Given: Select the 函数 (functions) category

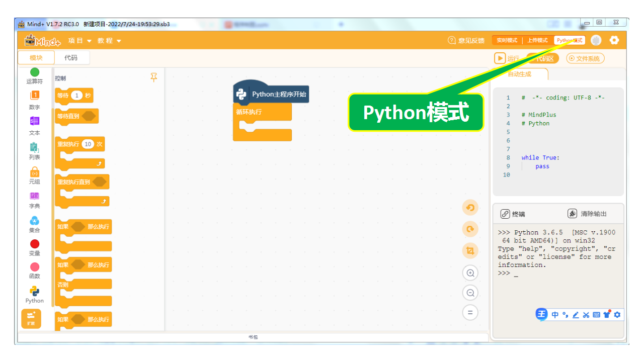Looking at the screenshot, I should (35, 271).
